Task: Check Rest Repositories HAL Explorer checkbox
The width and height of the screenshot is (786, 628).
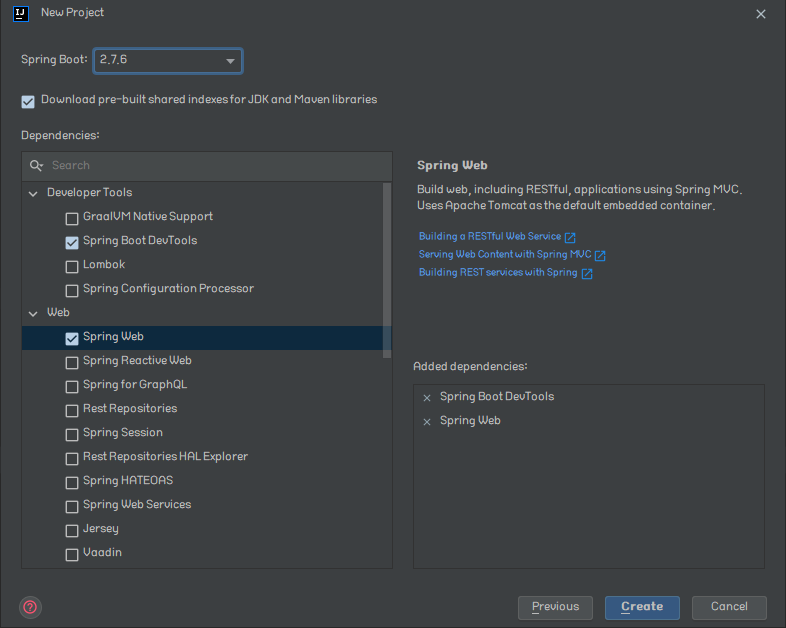Action: click(72, 459)
